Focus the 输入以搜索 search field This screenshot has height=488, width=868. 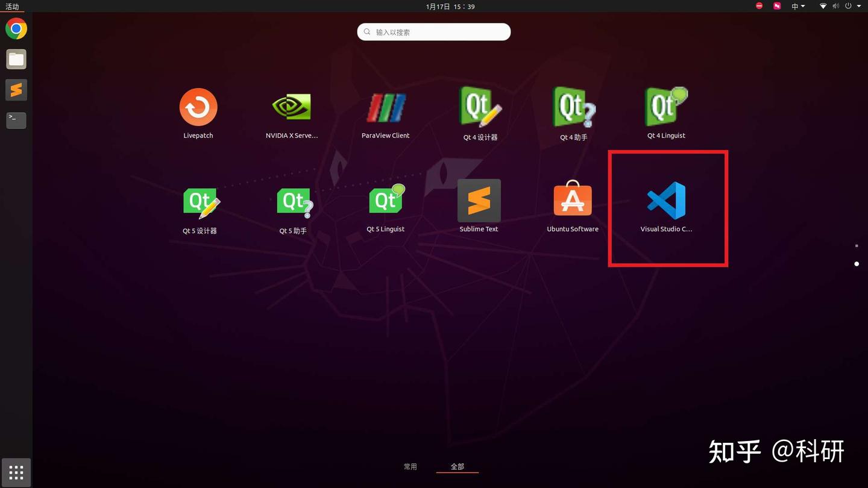(434, 32)
